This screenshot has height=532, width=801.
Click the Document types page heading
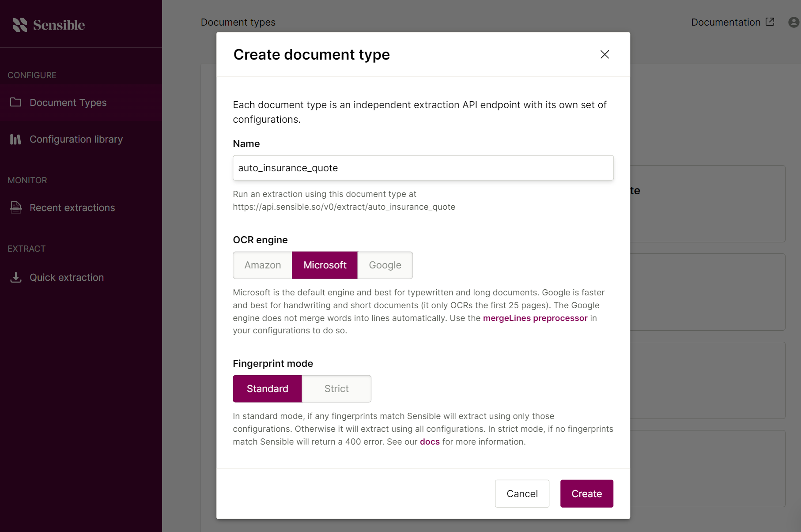[238, 22]
